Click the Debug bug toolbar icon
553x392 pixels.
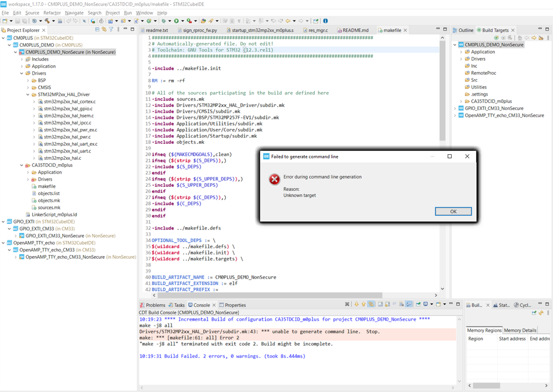(x=163, y=21)
